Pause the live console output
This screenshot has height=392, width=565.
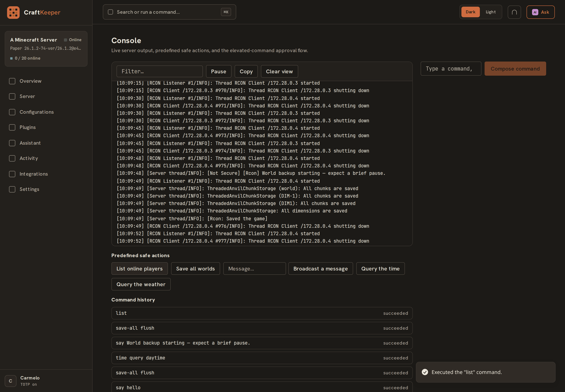(x=218, y=72)
